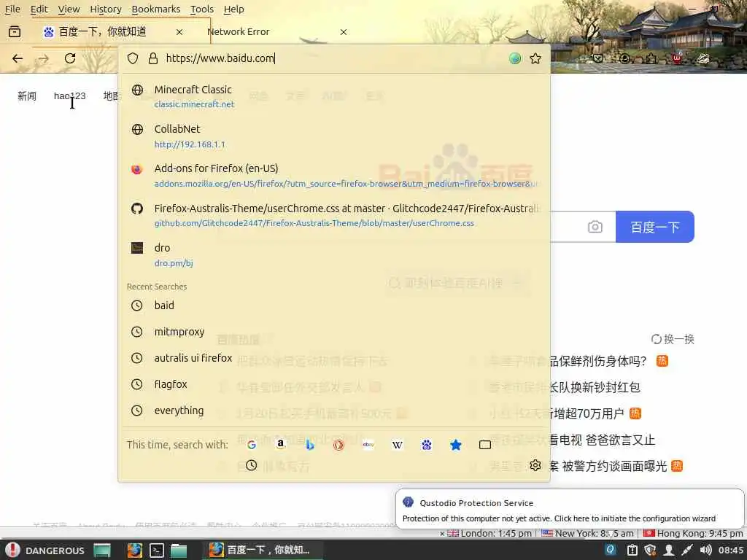Select recent search 'autralis ui firefox'
The width and height of the screenshot is (747, 560).
pyautogui.click(x=333, y=358)
